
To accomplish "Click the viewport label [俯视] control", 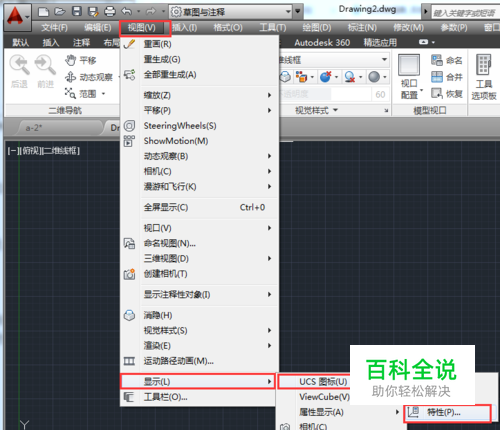I will pos(31,151).
